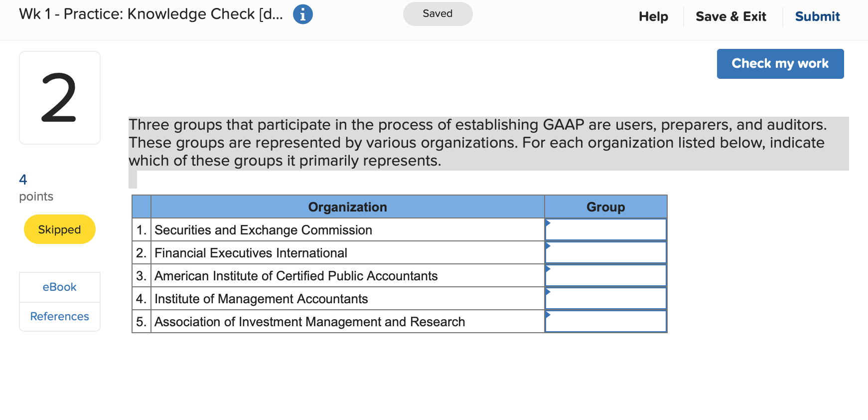
Task: Open Group dropdown for Financial Executives International
Action: click(x=606, y=252)
